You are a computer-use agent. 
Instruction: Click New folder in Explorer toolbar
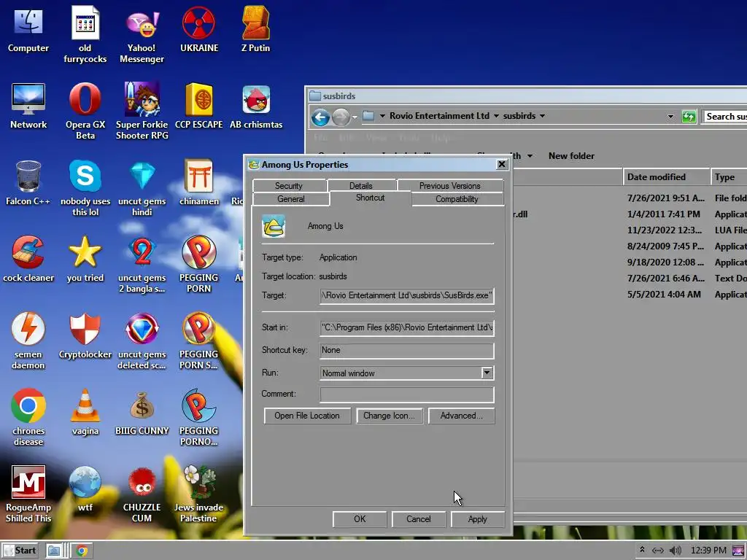[x=571, y=156]
